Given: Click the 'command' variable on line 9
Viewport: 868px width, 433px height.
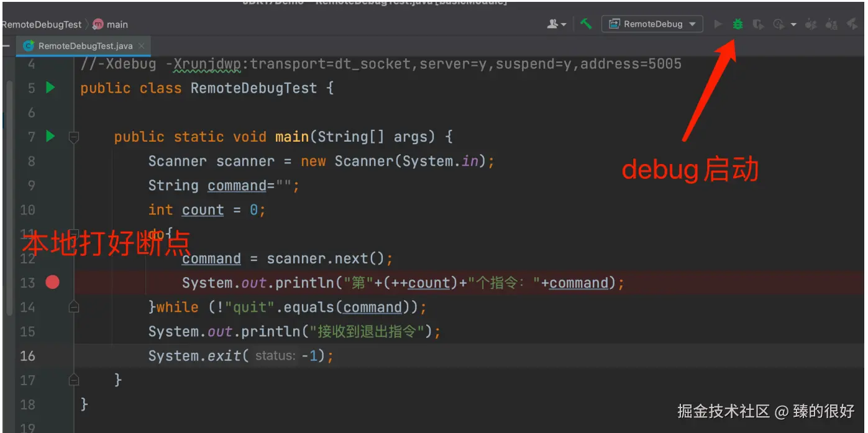Looking at the screenshot, I should coord(237,185).
